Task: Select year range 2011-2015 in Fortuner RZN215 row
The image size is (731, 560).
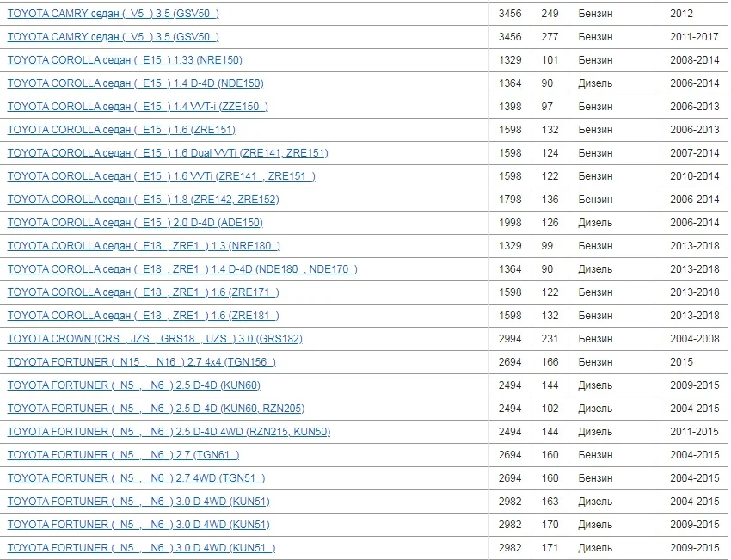Action: tap(695, 432)
